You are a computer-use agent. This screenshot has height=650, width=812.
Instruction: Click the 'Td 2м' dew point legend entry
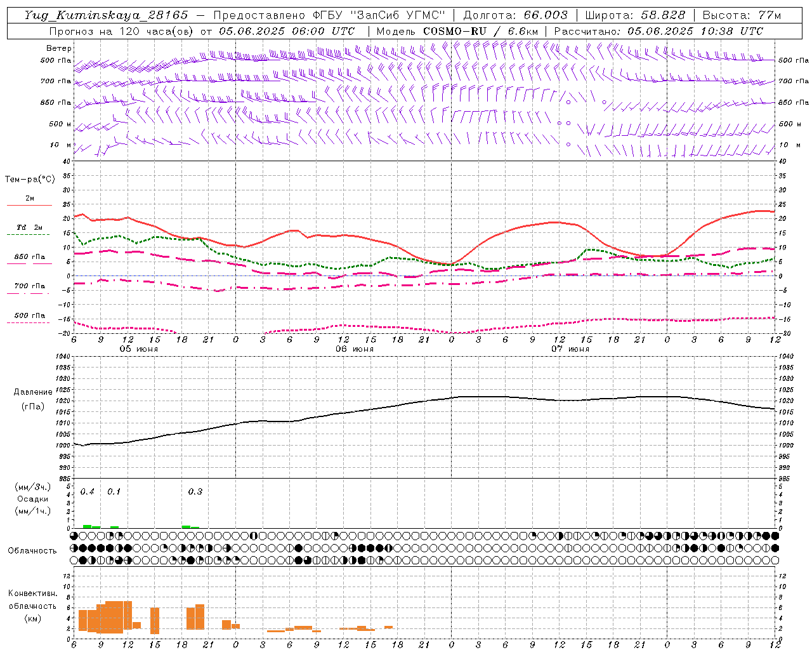pos(29,227)
